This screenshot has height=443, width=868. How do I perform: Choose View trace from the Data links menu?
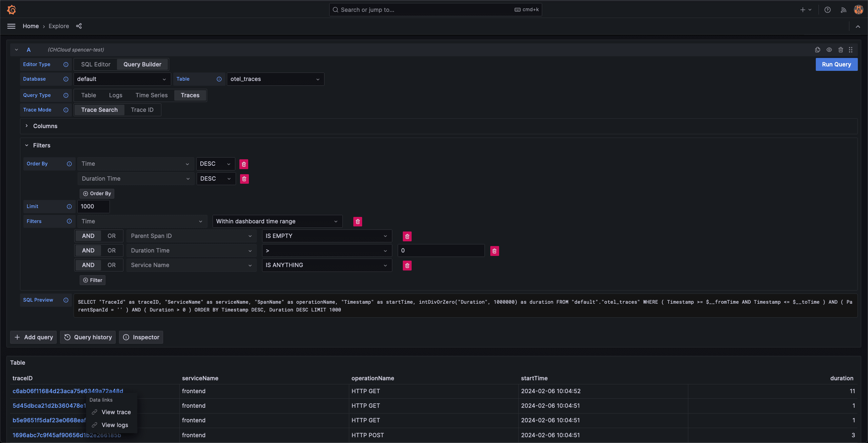click(116, 412)
